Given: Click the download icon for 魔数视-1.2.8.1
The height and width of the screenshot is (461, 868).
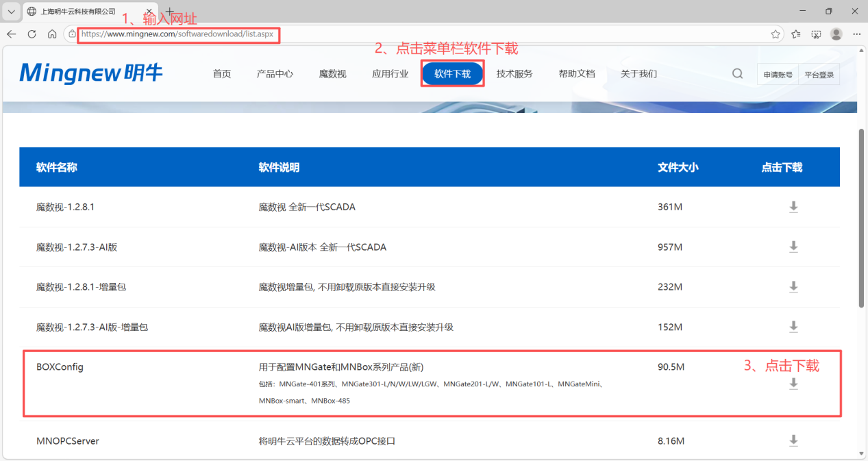Looking at the screenshot, I should 793,207.
